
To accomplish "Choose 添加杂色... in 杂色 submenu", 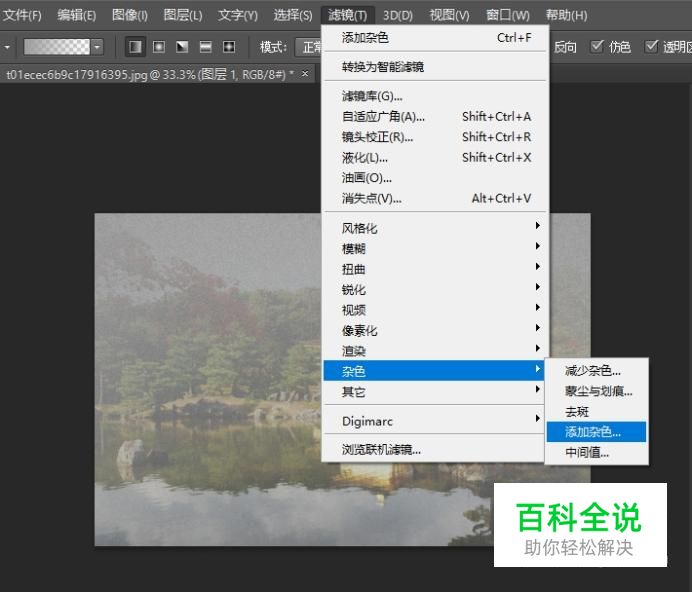I will (x=596, y=432).
